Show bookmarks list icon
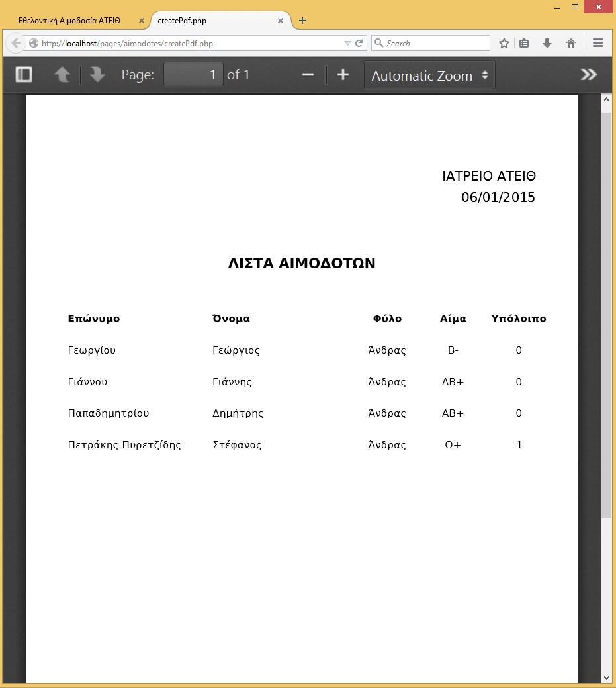 524,43
